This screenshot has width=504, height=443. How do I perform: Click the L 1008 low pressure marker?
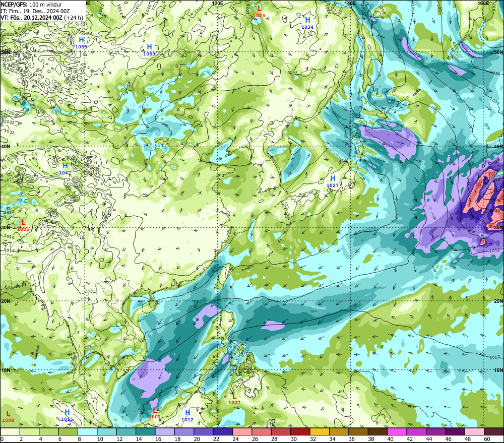(8, 416)
